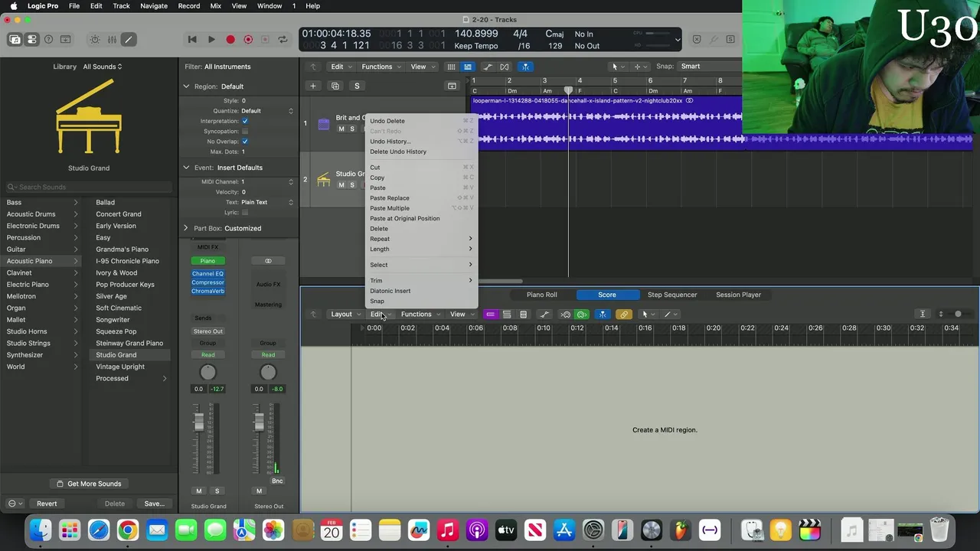Start playback with the Play button
980x551 pixels.
[211, 40]
